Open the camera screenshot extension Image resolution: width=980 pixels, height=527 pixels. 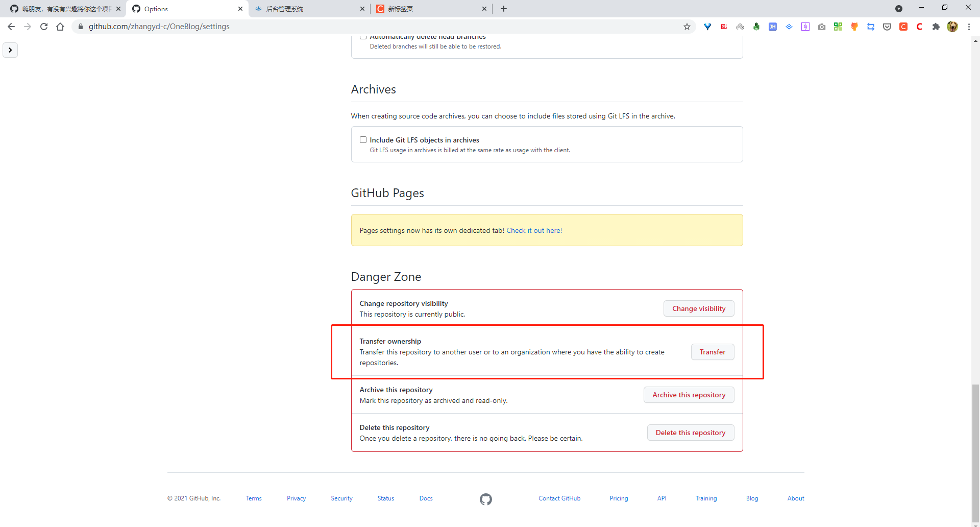[x=822, y=26]
